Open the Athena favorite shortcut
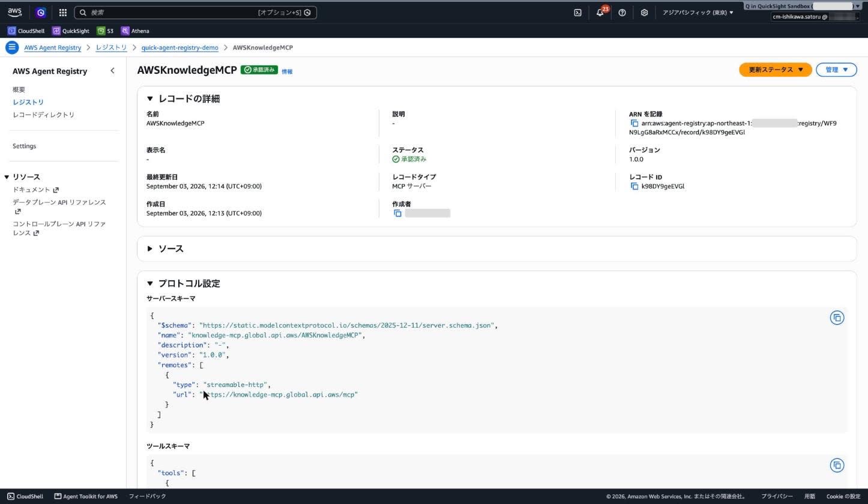 coord(135,31)
